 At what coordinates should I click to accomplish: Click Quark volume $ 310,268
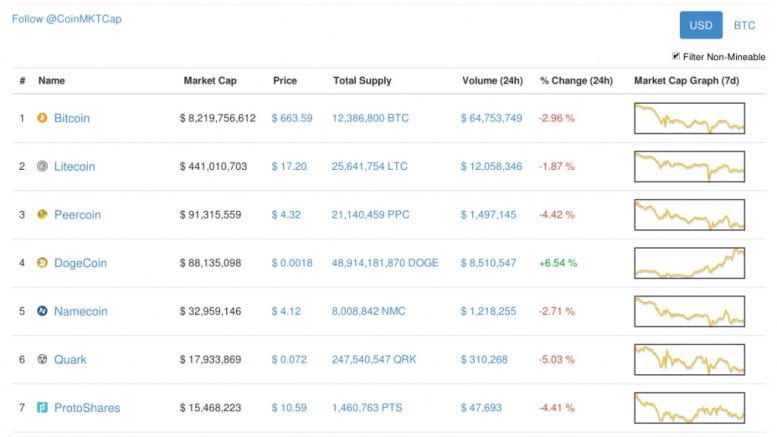click(484, 359)
